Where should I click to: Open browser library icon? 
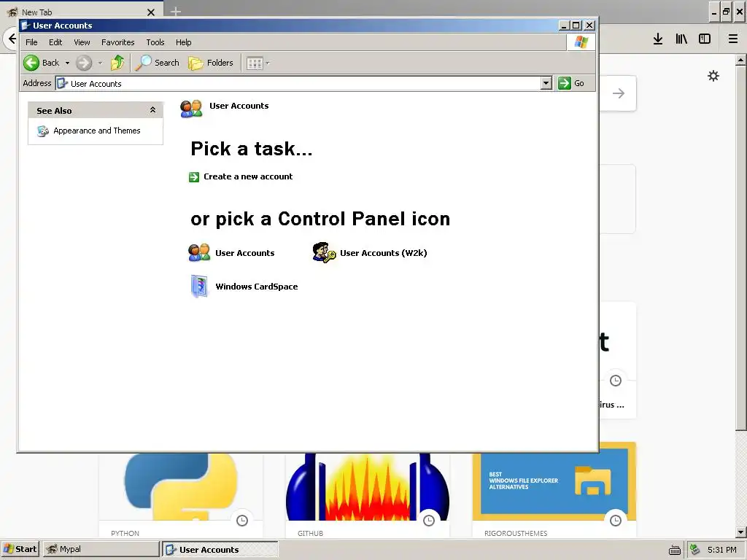[x=681, y=39]
